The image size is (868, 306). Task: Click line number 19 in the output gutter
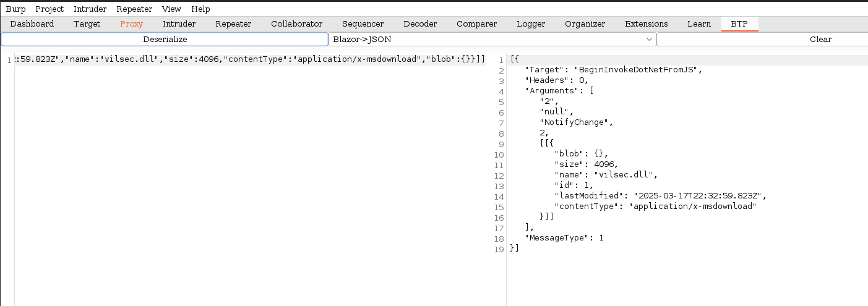point(500,249)
